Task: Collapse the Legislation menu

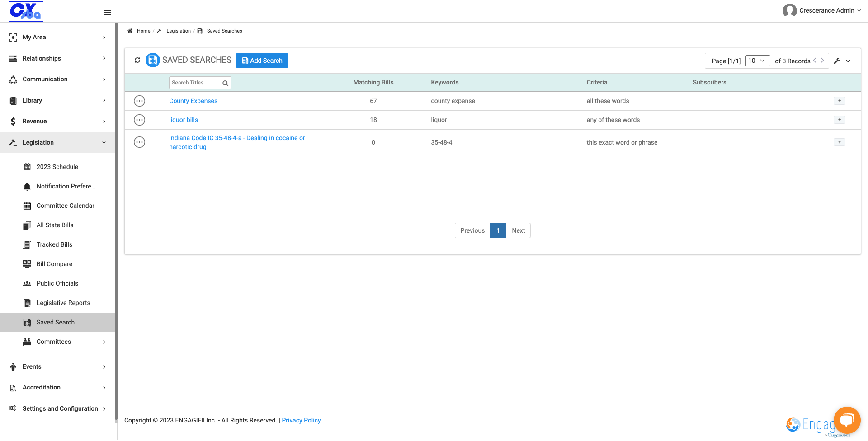Action: click(x=57, y=142)
